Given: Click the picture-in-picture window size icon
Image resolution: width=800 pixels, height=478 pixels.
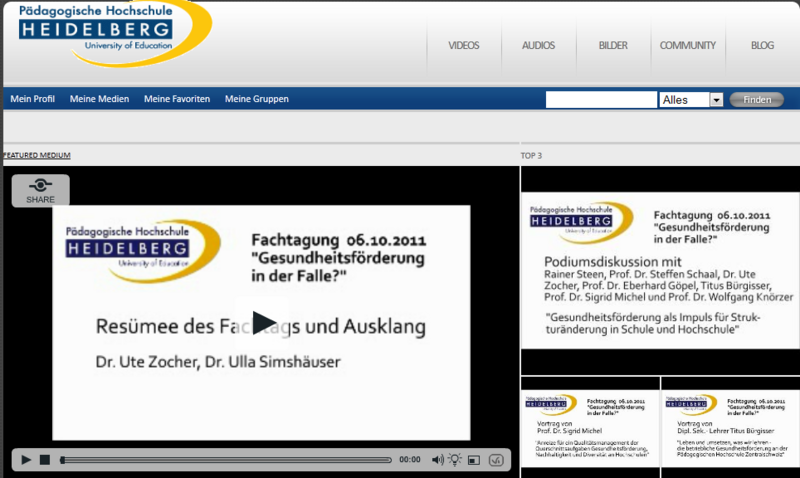Looking at the screenshot, I should tap(474, 460).
